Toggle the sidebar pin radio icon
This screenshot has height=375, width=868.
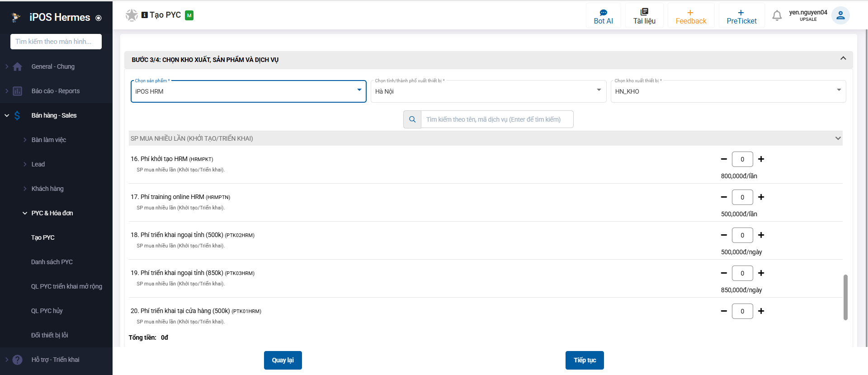(x=99, y=18)
